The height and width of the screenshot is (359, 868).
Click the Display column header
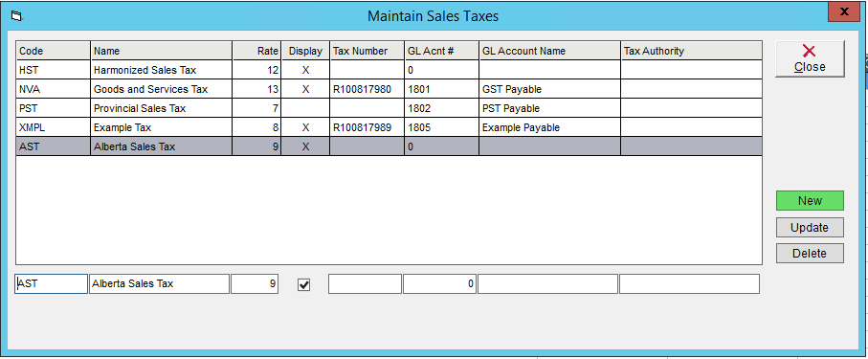click(305, 51)
